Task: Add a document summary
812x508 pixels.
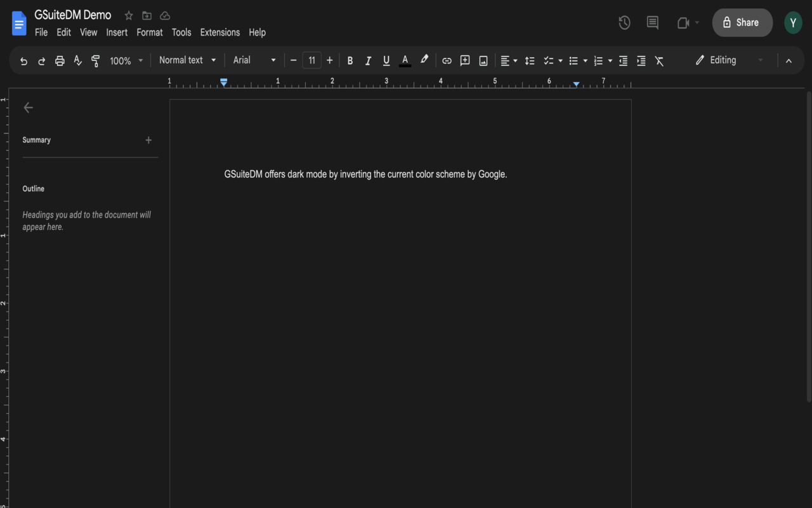Action: pyautogui.click(x=148, y=140)
